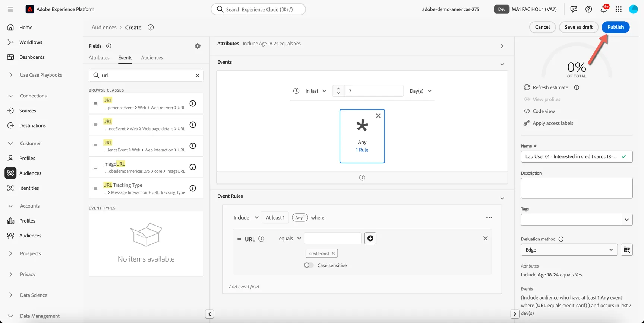Click Save as draft
Viewport: 644px width, 323px height.
578,27
